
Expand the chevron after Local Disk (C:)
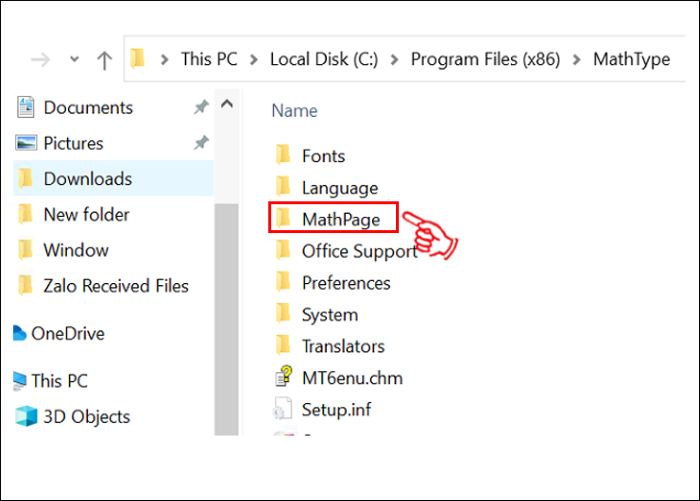point(397,60)
